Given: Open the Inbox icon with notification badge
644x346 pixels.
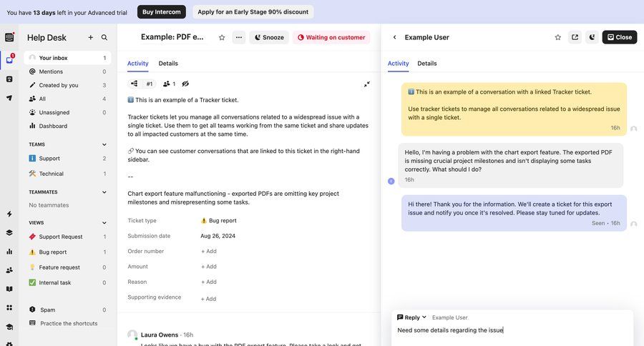Looking at the screenshot, I should tap(9, 59).
